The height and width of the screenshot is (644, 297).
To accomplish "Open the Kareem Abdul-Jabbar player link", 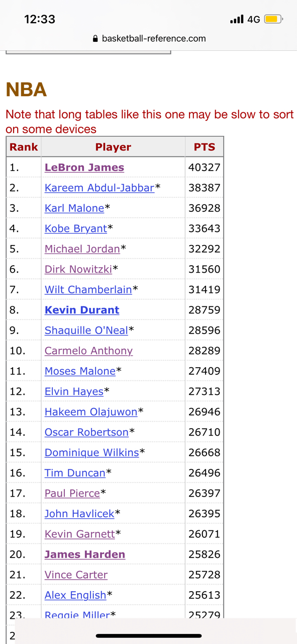I will point(100,188).
